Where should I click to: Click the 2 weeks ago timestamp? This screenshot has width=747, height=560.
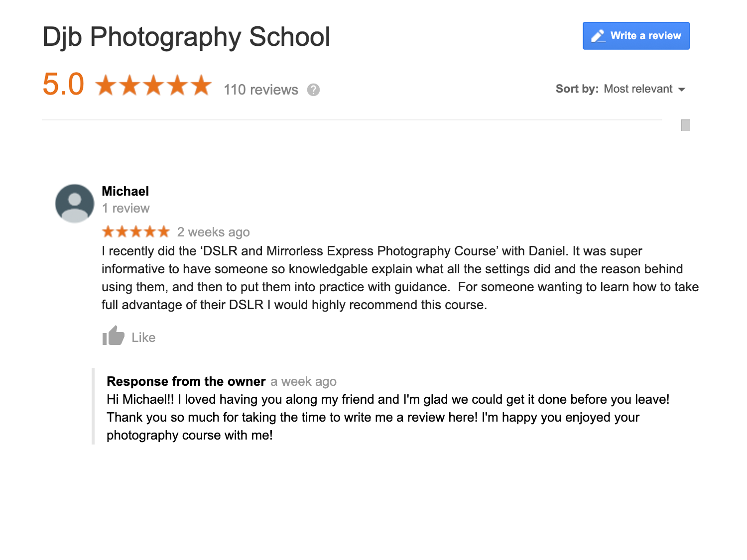[214, 232]
